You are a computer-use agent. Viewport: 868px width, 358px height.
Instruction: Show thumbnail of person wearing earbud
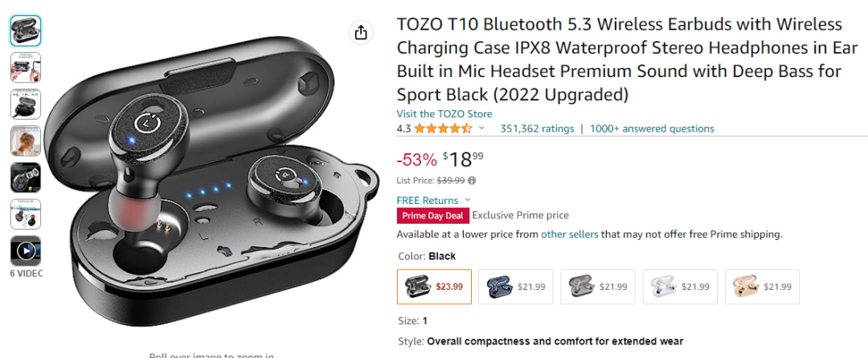26,141
